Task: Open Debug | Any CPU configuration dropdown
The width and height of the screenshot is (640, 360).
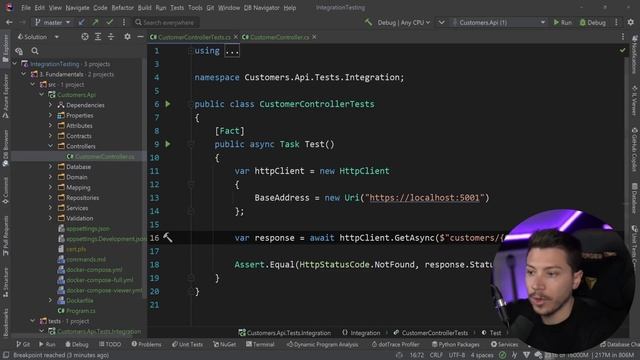Action: click(403, 22)
